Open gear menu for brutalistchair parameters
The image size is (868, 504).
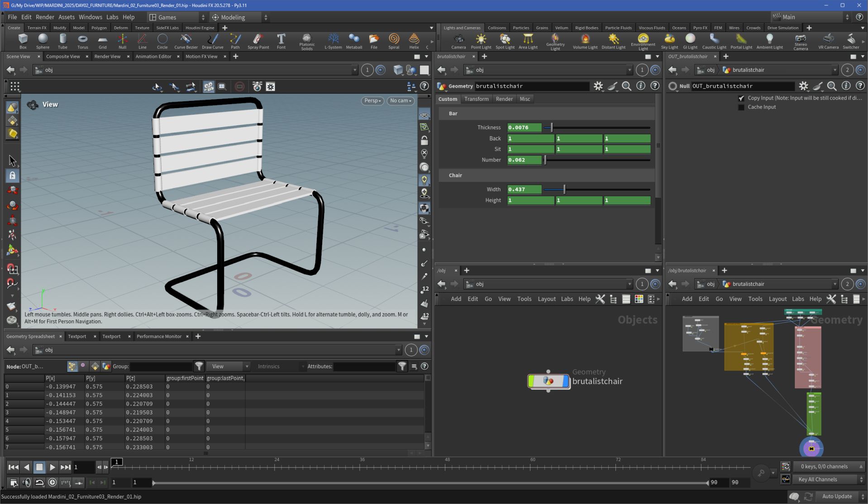[598, 86]
